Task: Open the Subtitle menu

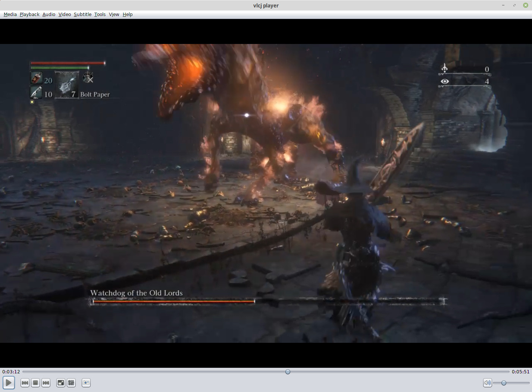Action: click(82, 14)
